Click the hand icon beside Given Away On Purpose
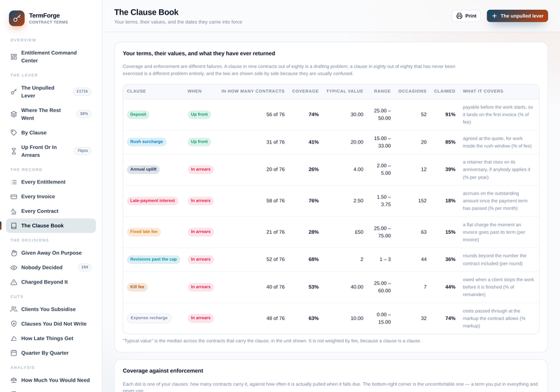This screenshot has width=560, height=392. [x=13, y=253]
